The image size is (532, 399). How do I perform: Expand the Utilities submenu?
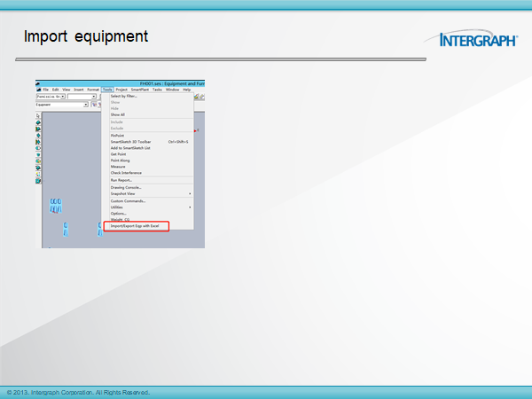tap(148, 207)
